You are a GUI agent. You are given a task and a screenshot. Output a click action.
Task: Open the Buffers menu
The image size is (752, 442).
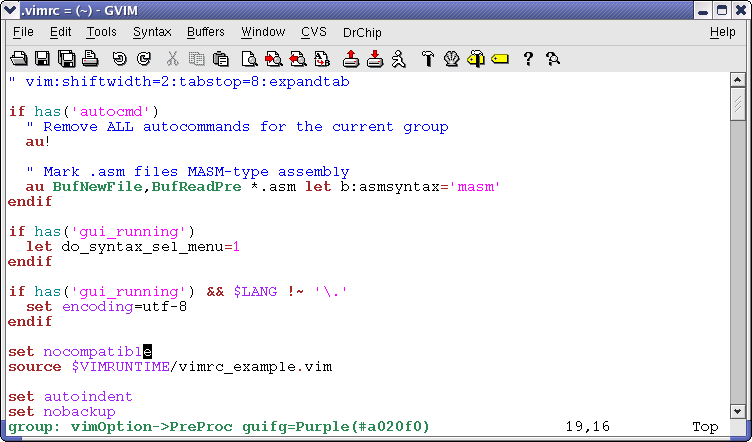pyautogui.click(x=206, y=32)
